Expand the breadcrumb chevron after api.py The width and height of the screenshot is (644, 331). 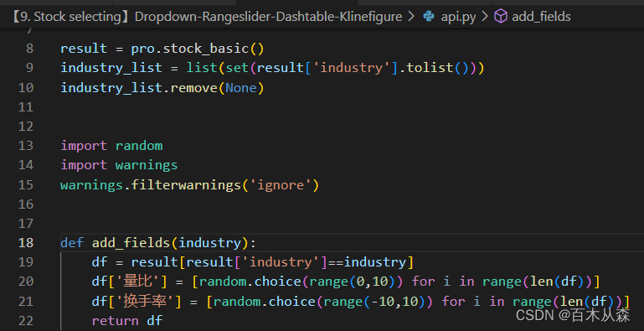tap(485, 17)
